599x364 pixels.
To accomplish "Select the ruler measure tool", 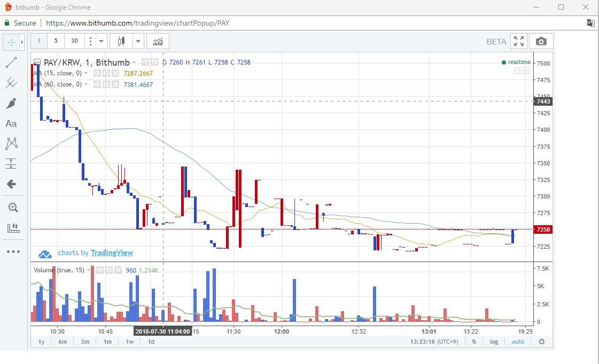I will tap(13, 228).
